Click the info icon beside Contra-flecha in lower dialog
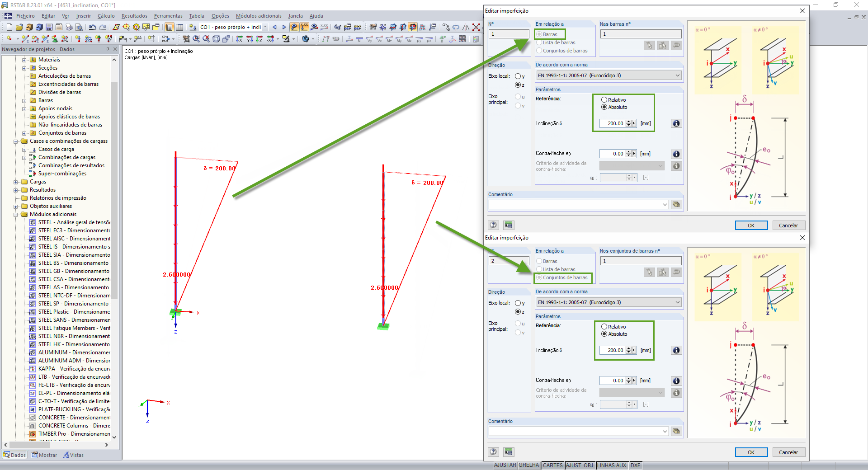Image resolution: width=868 pixels, height=470 pixels. tap(676, 381)
